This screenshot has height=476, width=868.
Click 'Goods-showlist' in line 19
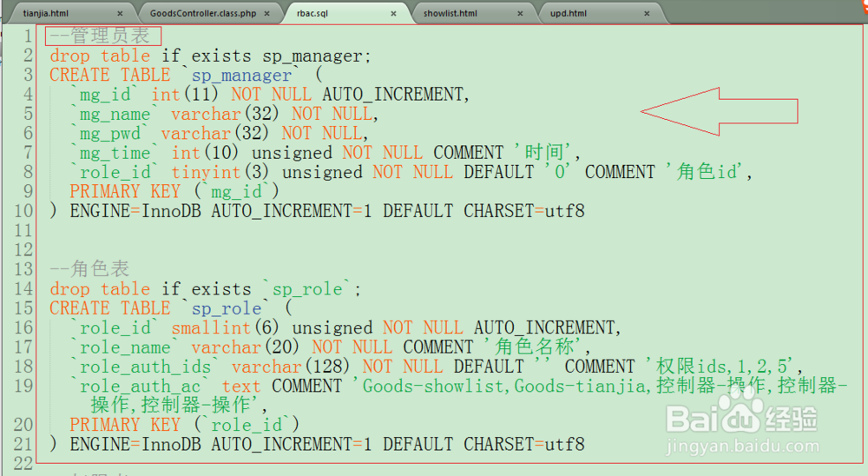pos(434,386)
